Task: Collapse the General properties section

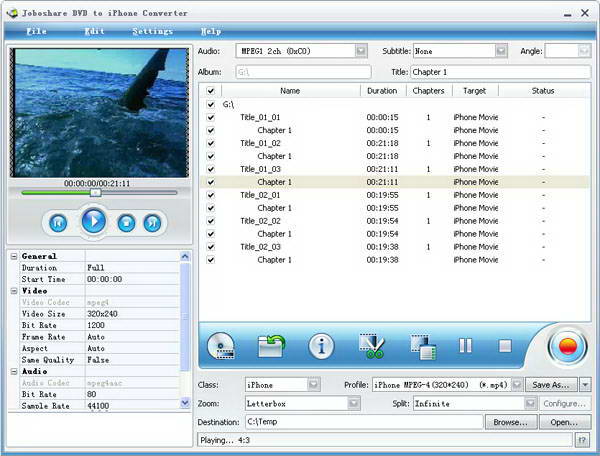Action: 14,256
